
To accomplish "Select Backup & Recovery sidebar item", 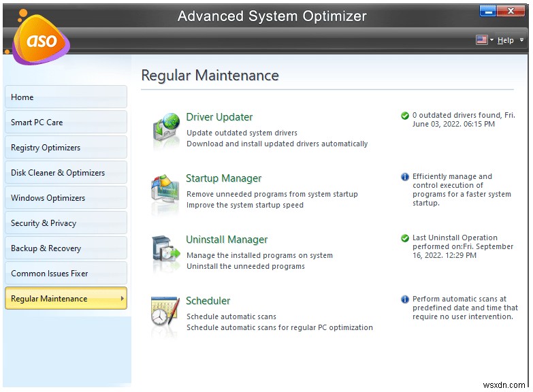I will (66, 248).
